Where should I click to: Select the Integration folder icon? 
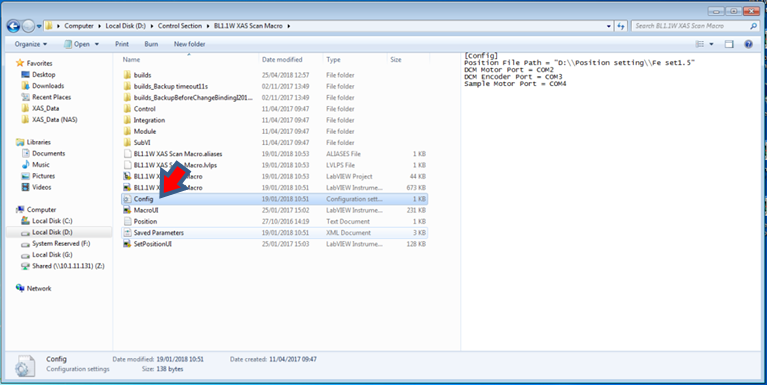point(127,120)
